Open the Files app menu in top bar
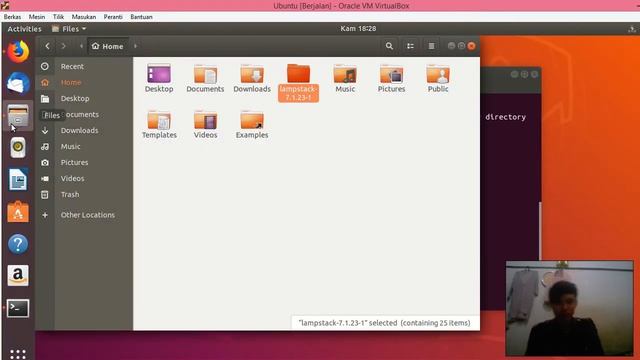Screen dimensions: 640x360 [x=69, y=29]
